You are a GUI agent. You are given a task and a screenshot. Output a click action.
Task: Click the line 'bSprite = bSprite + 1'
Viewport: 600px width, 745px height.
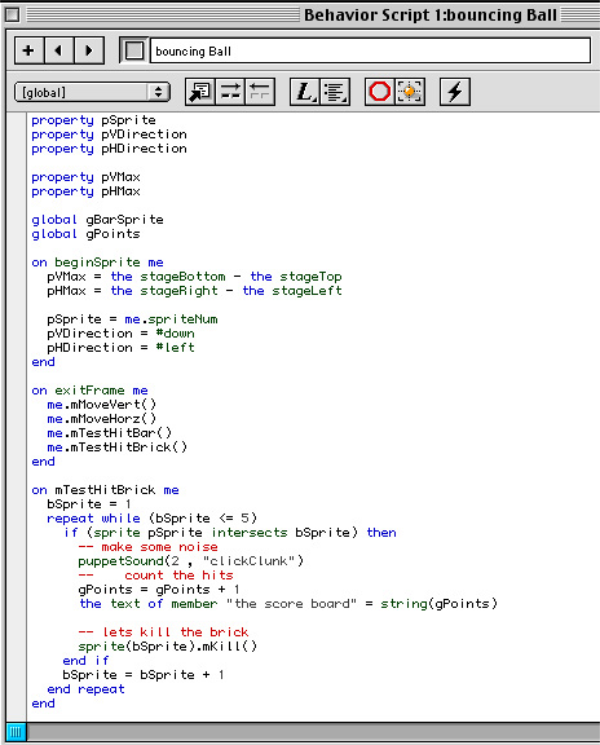point(143,675)
